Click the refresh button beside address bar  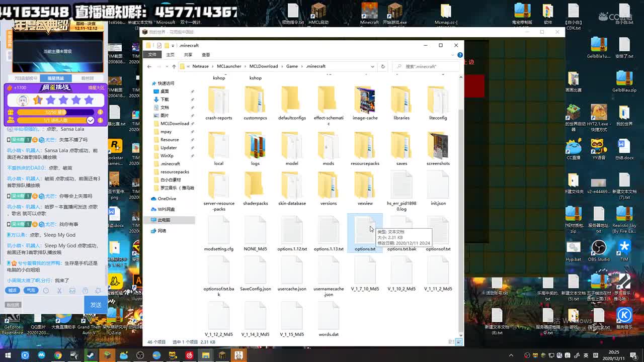pos(383,66)
